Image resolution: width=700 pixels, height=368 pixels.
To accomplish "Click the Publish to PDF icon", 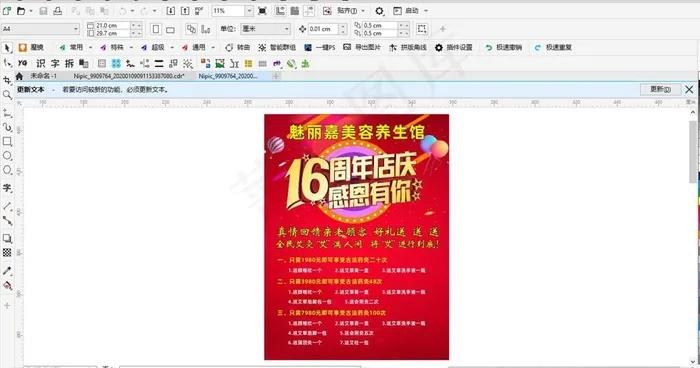I will pos(199,11).
